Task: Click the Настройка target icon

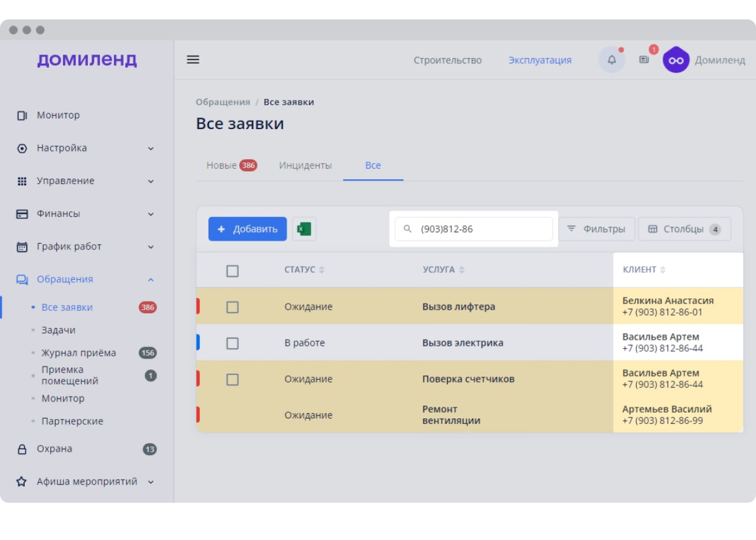Action: click(x=22, y=148)
